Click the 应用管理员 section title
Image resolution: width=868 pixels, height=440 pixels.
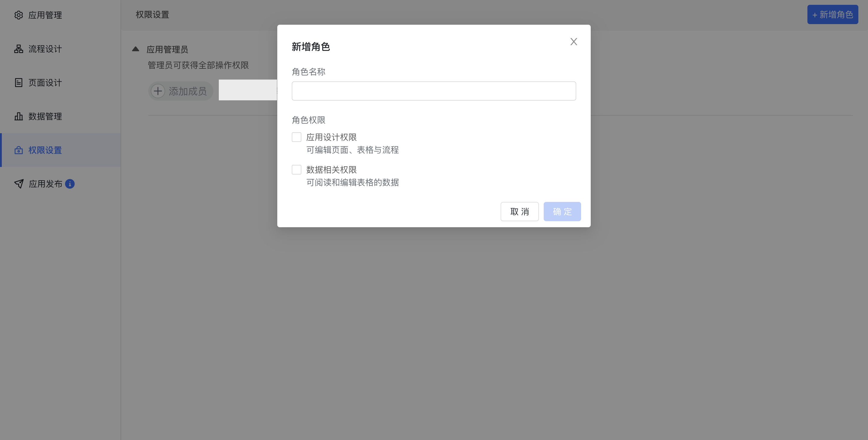coord(167,49)
